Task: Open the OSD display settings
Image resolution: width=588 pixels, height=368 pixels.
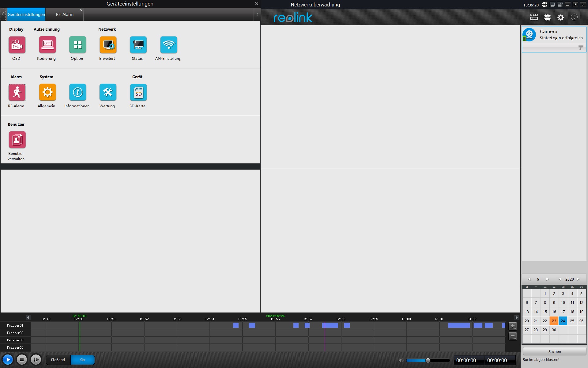Action: tap(17, 45)
